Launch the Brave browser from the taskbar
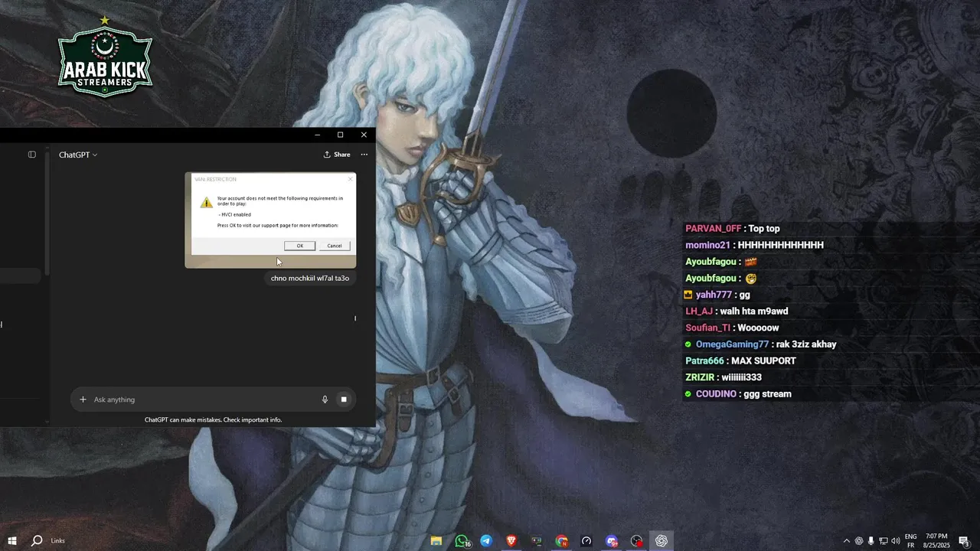 click(511, 541)
